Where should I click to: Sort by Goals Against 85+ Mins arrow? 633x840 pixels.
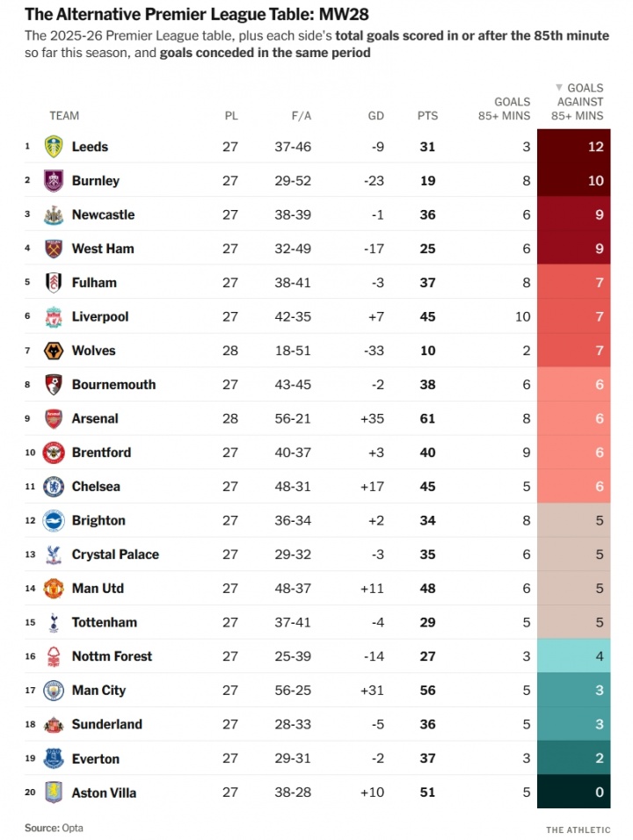(x=559, y=88)
